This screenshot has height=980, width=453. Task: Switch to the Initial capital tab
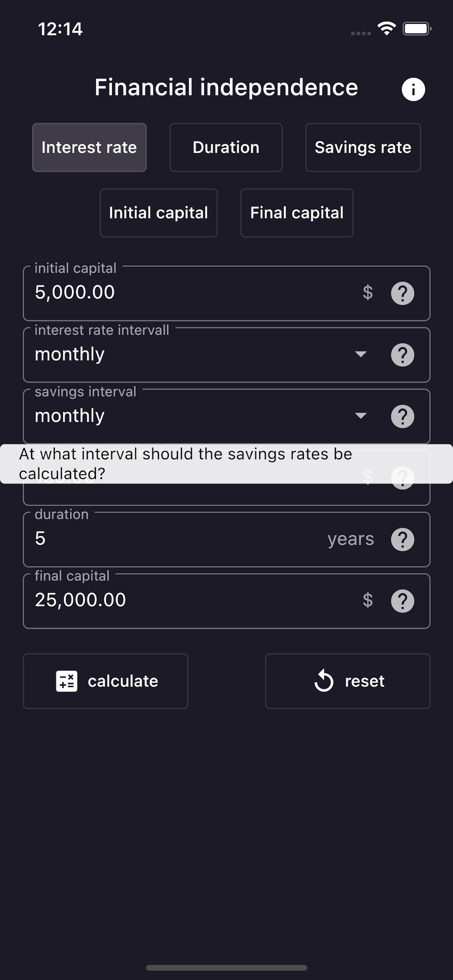(159, 213)
